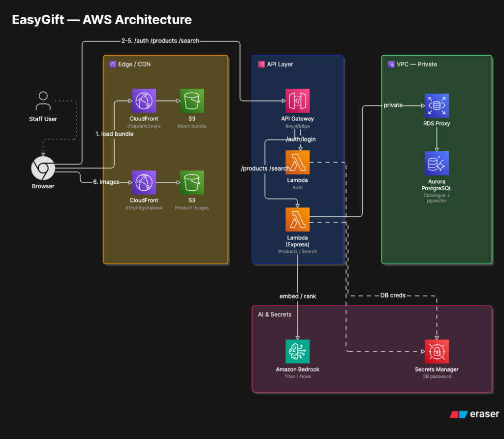
Task: Click the 'Auth' subtitle under Lambda
Action: 297,188
